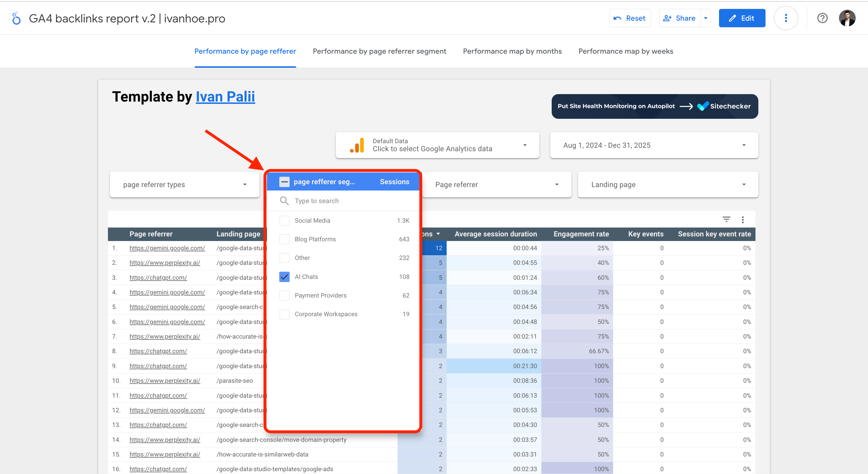Open chatgpt.com link in row 16

click(x=158, y=469)
